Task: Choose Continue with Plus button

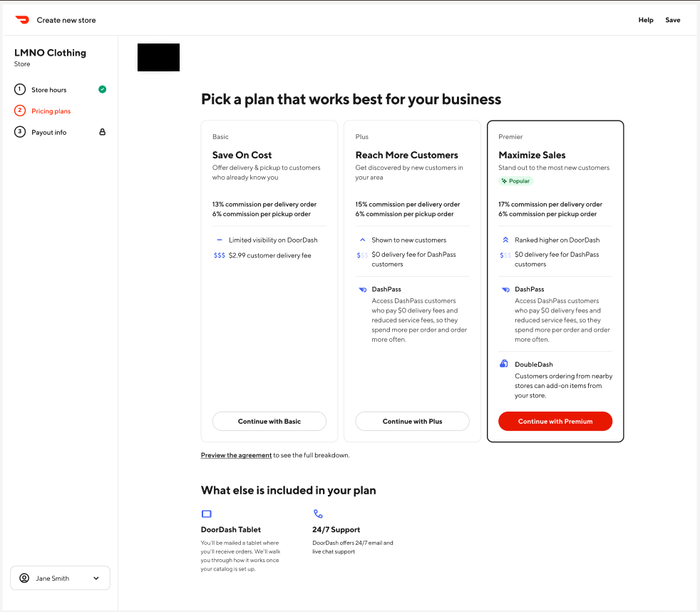Action: pos(412,422)
